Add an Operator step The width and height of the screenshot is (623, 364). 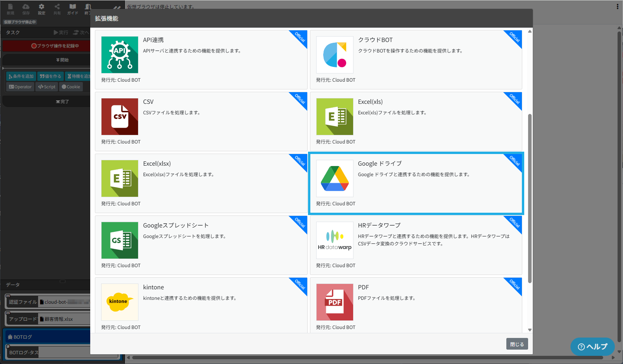20,87
